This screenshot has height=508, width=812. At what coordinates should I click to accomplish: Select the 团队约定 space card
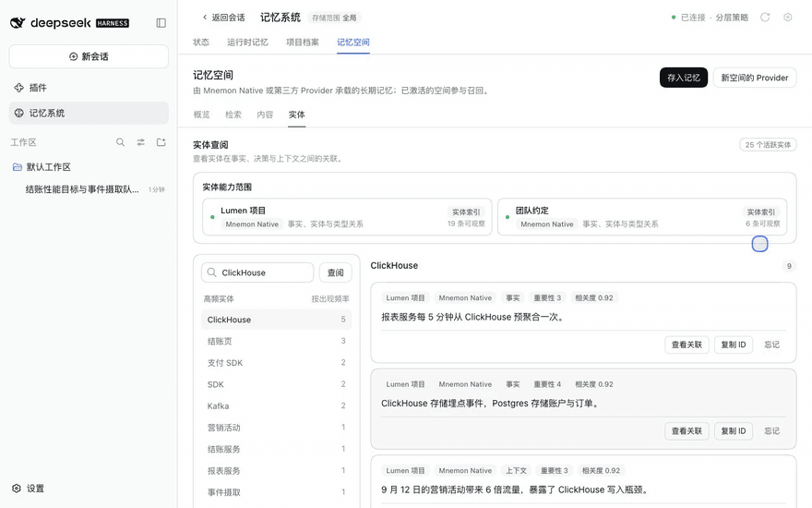tap(642, 217)
